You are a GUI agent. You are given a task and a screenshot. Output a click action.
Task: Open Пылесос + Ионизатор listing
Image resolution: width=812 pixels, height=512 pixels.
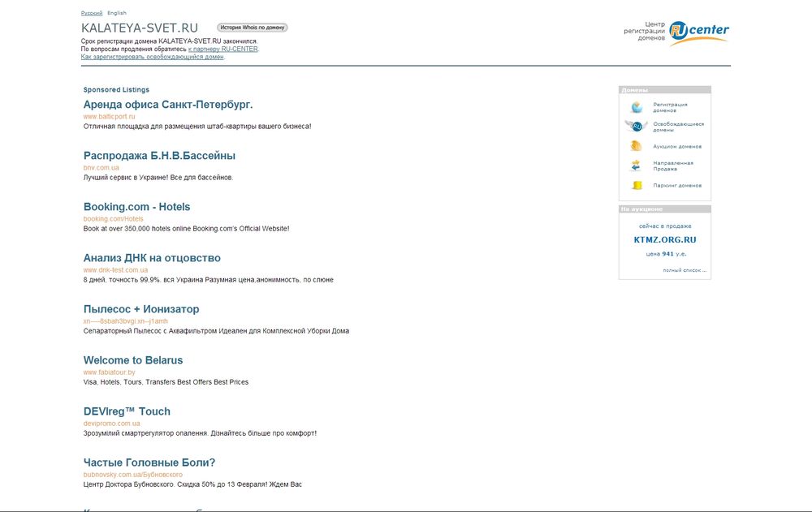pos(140,309)
